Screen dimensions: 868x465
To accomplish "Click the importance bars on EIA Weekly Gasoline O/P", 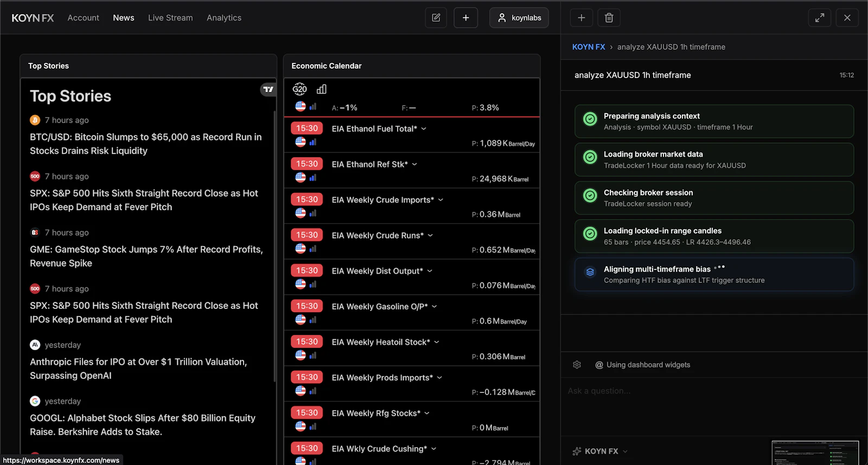I will coord(313,320).
